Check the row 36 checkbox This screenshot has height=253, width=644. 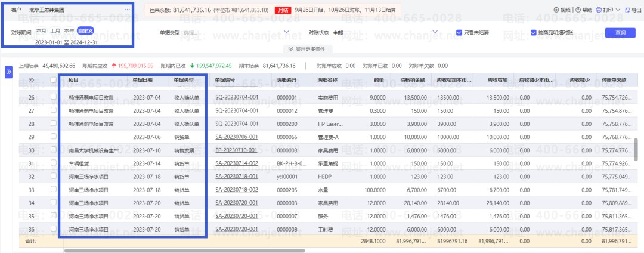53,229
